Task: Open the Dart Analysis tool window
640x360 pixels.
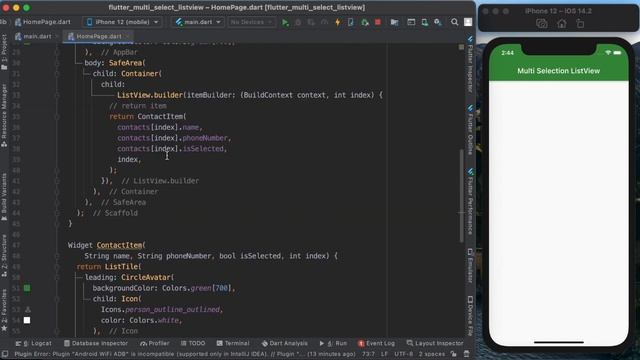Action: (x=284, y=343)
